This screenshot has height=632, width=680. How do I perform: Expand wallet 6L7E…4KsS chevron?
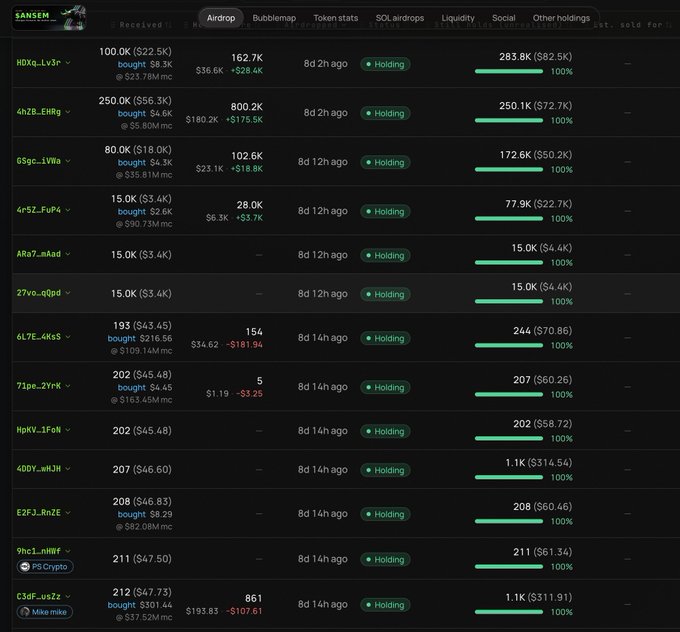click(68, 337)
